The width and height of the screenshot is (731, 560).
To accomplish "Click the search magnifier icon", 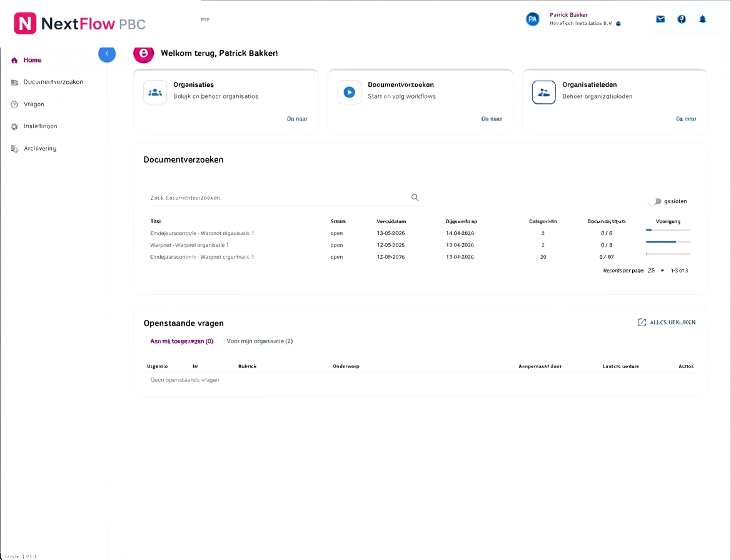I will pyautogui.click(x=415, y=197).
